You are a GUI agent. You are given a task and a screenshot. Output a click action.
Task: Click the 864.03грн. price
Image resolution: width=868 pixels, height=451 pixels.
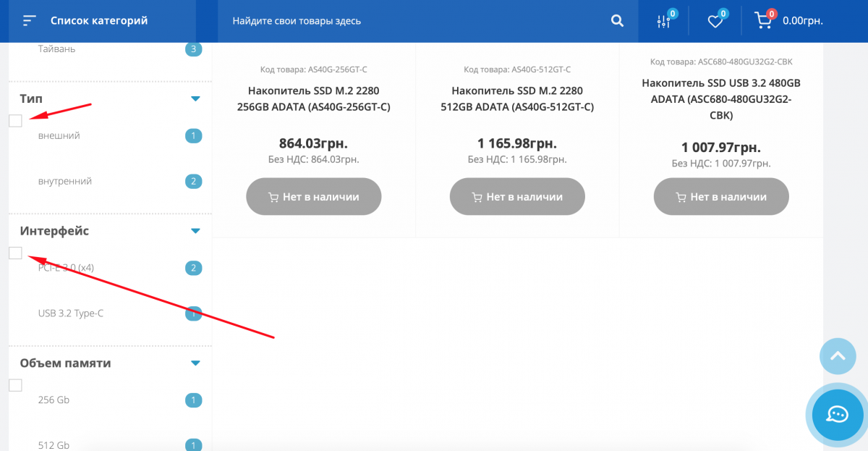(x=313, y=143)
